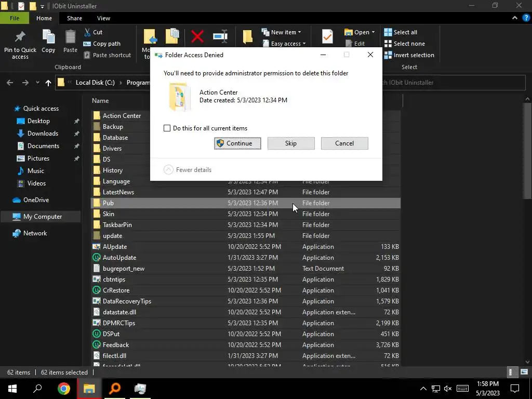Open Google Chrome from the taskbar
Viewport: 532px width, 399px height.
(x=63, y=389)
